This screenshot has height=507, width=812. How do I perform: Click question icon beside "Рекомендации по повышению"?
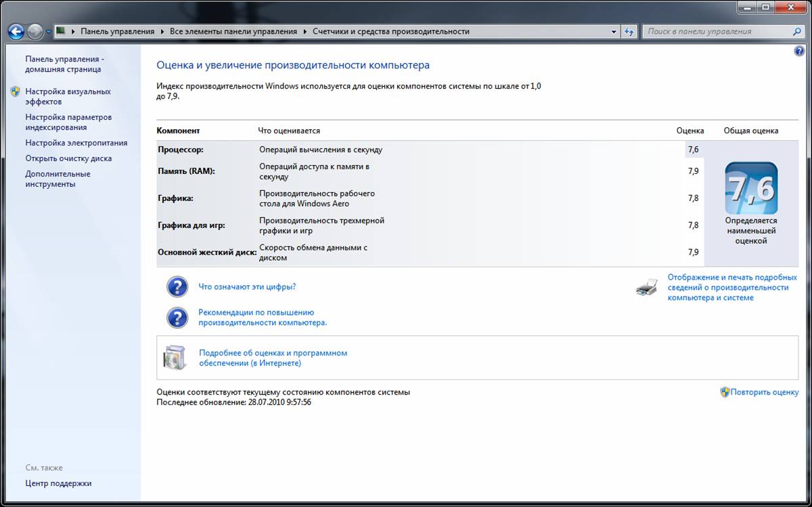[x=177, y=317]
